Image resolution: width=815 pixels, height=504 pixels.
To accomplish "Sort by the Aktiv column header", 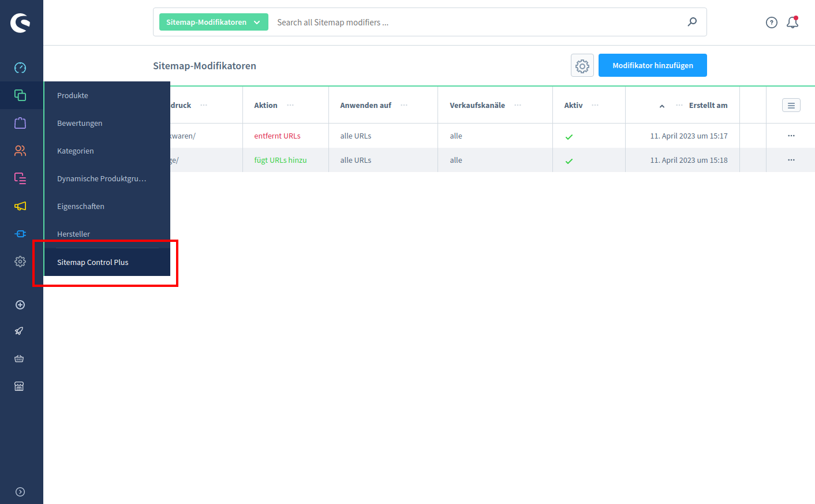I will tap(573, 105).
